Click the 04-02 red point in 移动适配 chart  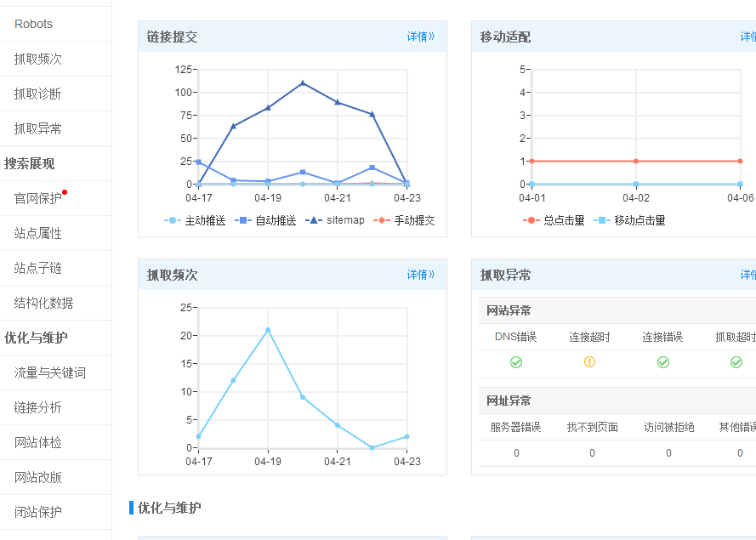point(636,161)
